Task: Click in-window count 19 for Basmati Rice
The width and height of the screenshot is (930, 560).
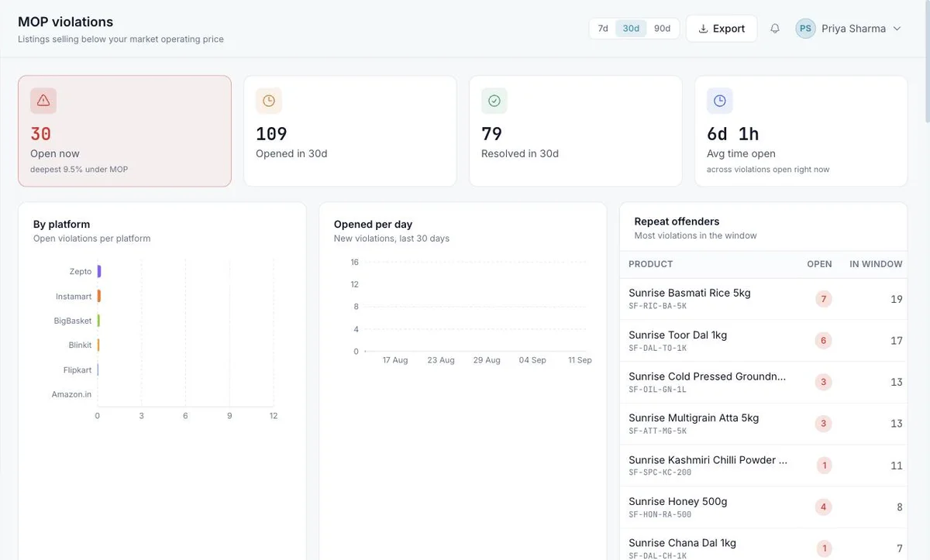Action: point(897,299)
